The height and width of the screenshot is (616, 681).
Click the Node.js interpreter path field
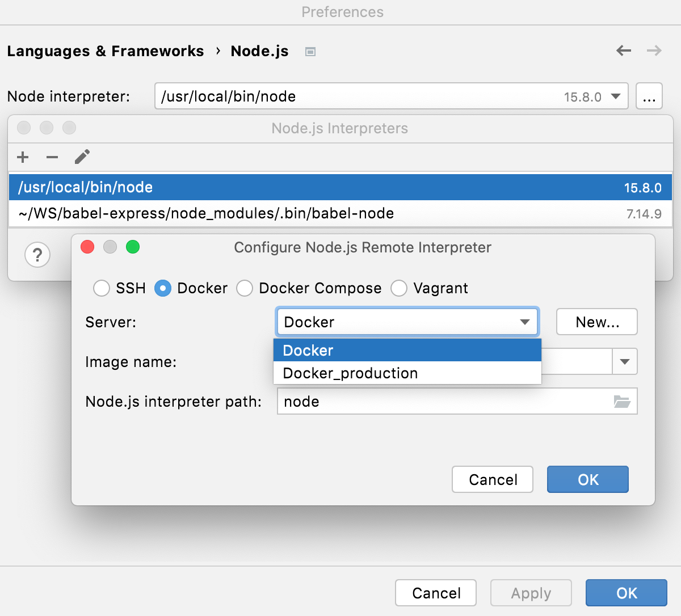click(x=397, y=401)
